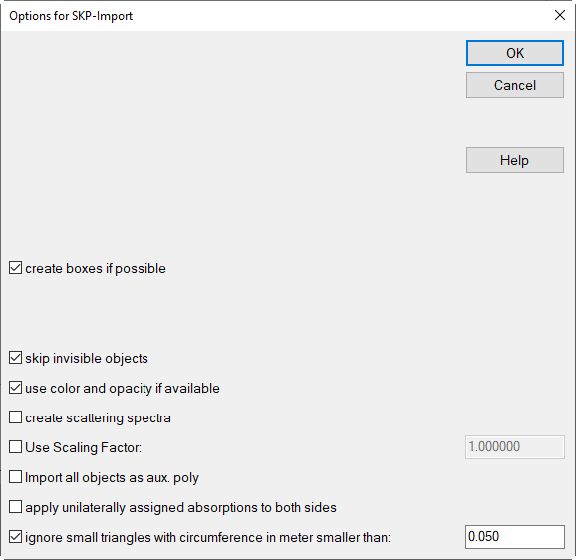Check the Use Scaling Factor box

(x=15, y=447)
